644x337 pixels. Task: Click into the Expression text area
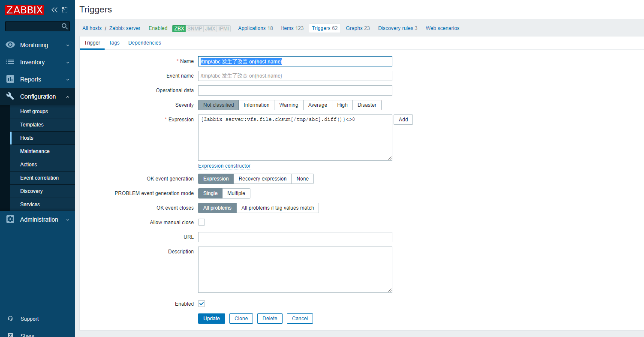295,138
